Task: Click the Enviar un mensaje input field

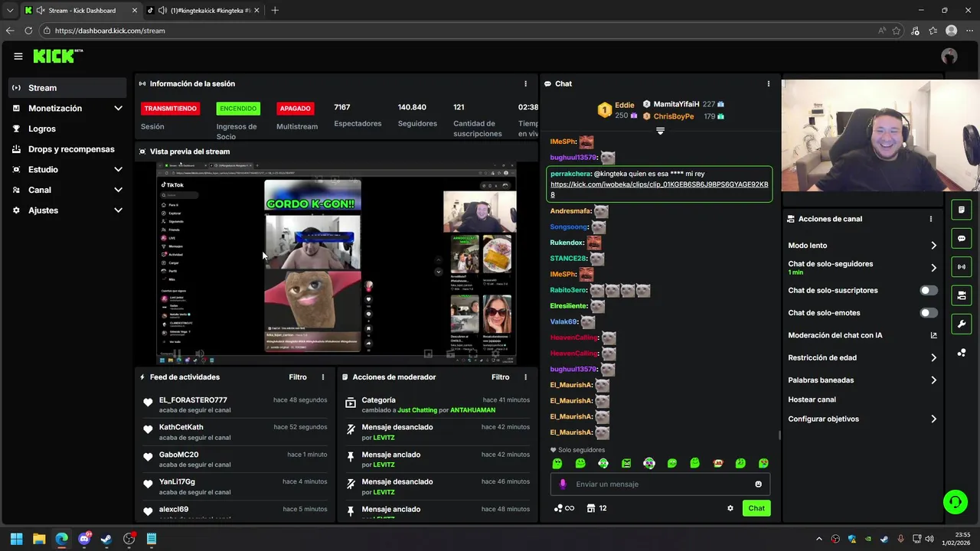Action: (x=660, y=484)
